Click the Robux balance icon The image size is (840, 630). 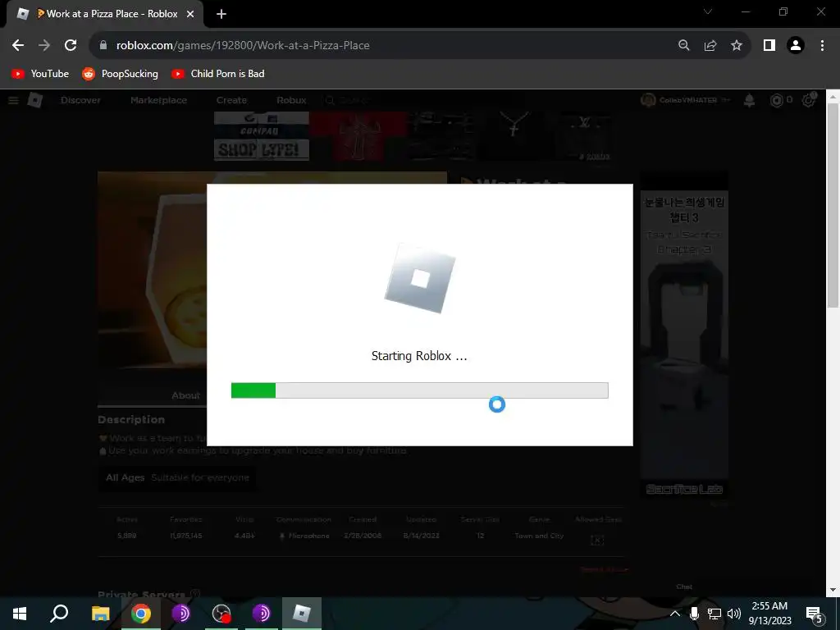tap(776, 100)
